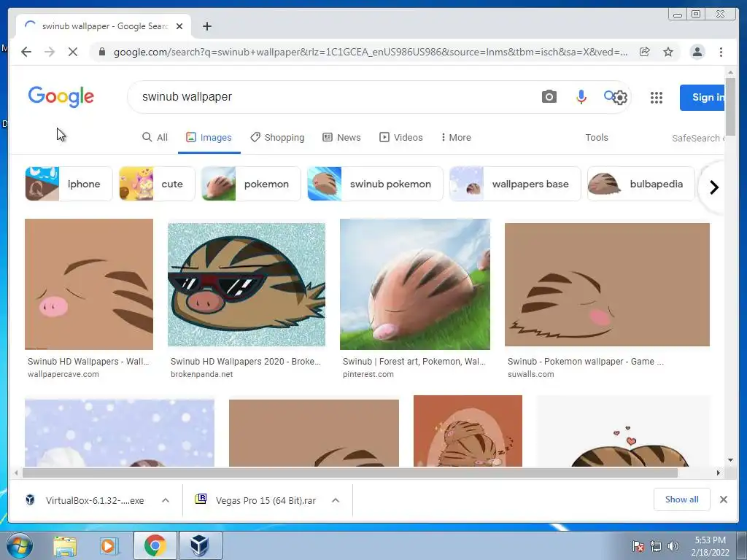Click the Swinub - Pokemon wallpaper title

[586, 362]
